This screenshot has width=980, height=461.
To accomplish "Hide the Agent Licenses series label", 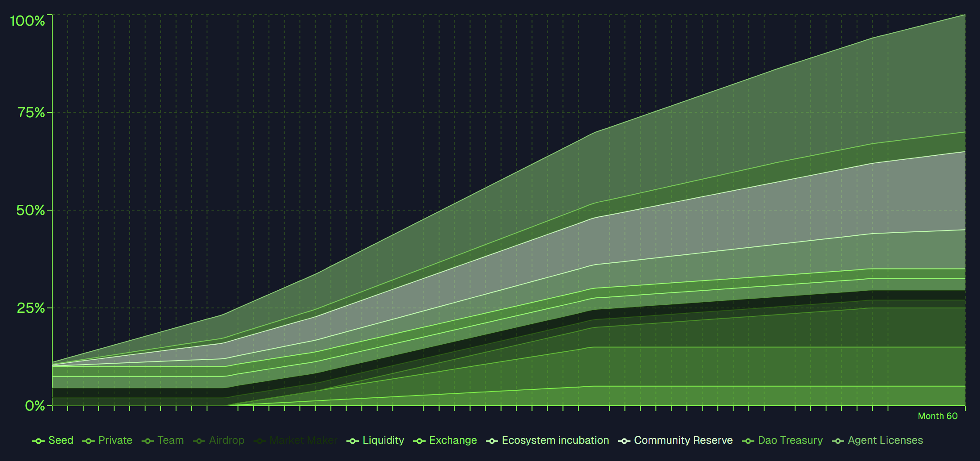I will 885,441.
